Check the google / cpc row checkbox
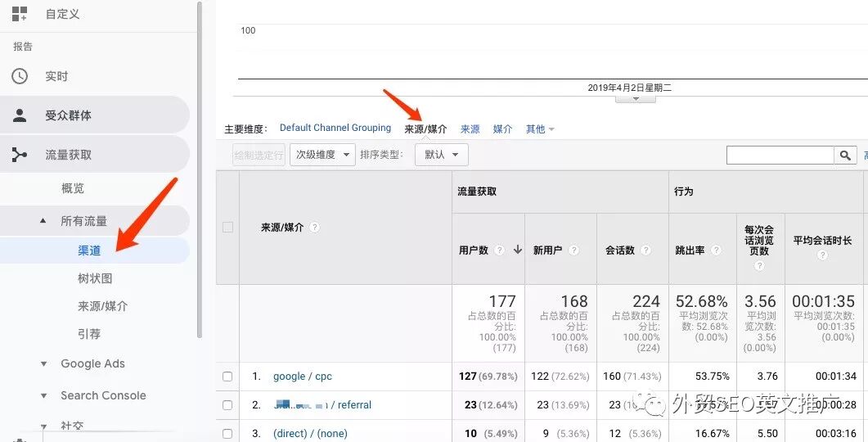The height and width of the screenshot is (442, 868). click(x=227, y=377)
